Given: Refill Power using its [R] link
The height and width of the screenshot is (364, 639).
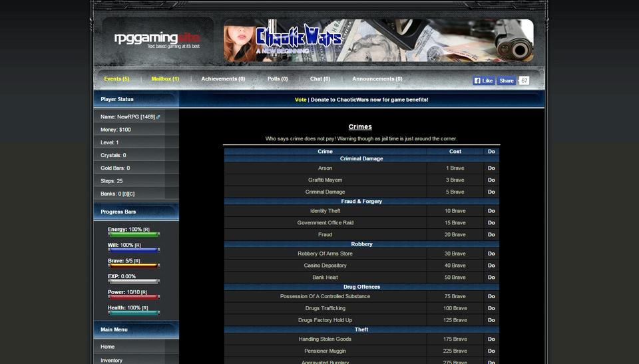Looking at the screenshot, I should click(x=144, y=292).
